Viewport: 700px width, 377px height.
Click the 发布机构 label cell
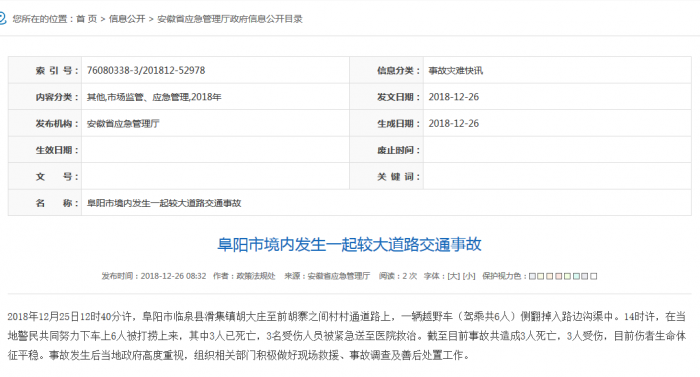click(45, 123)
